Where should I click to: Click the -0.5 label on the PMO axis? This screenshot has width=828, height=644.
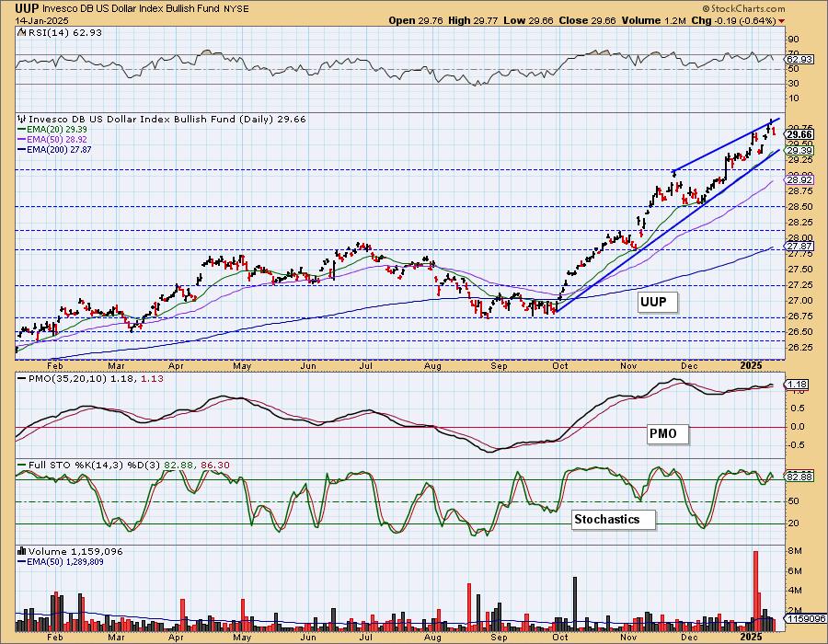[x=798, y=445]
